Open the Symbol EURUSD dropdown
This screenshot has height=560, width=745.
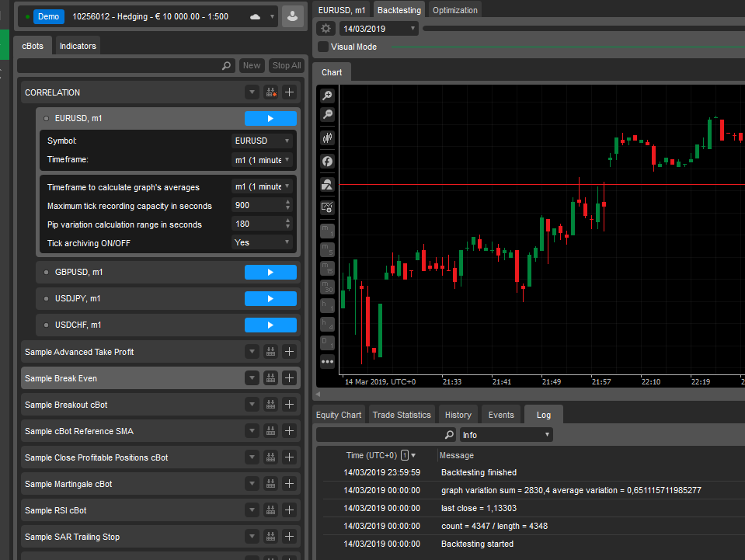point(263,141)
